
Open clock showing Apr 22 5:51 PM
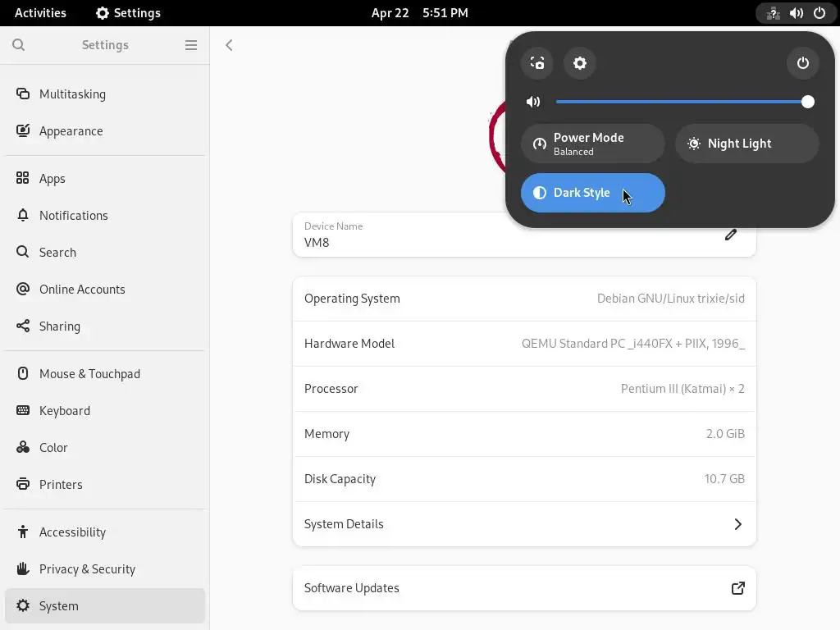point(419,13)
